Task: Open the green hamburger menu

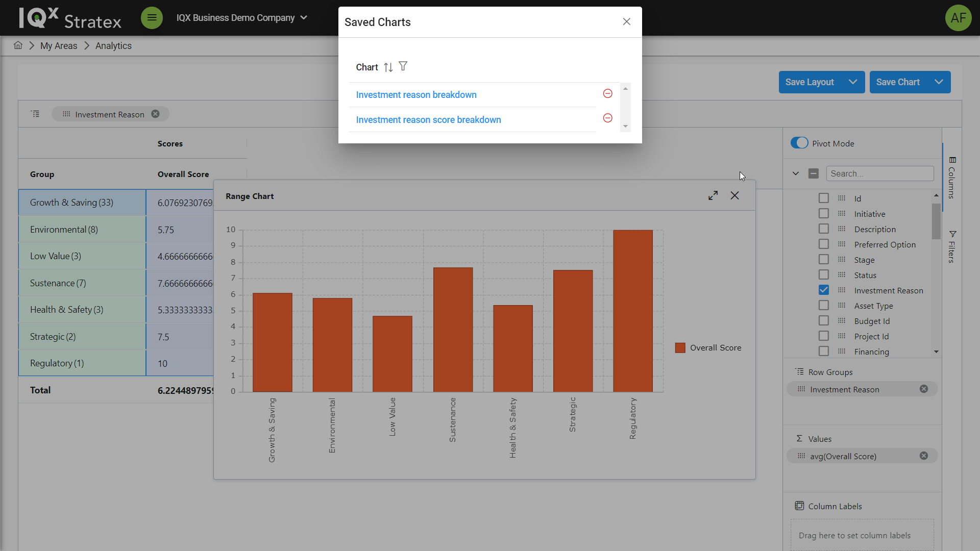Action: [x=152, y=18]
